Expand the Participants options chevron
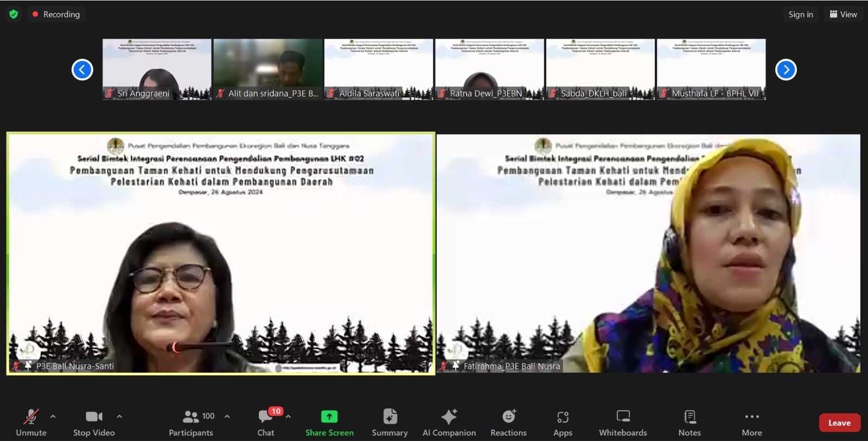This screenshot has height=441, width=868. point(227,417)
